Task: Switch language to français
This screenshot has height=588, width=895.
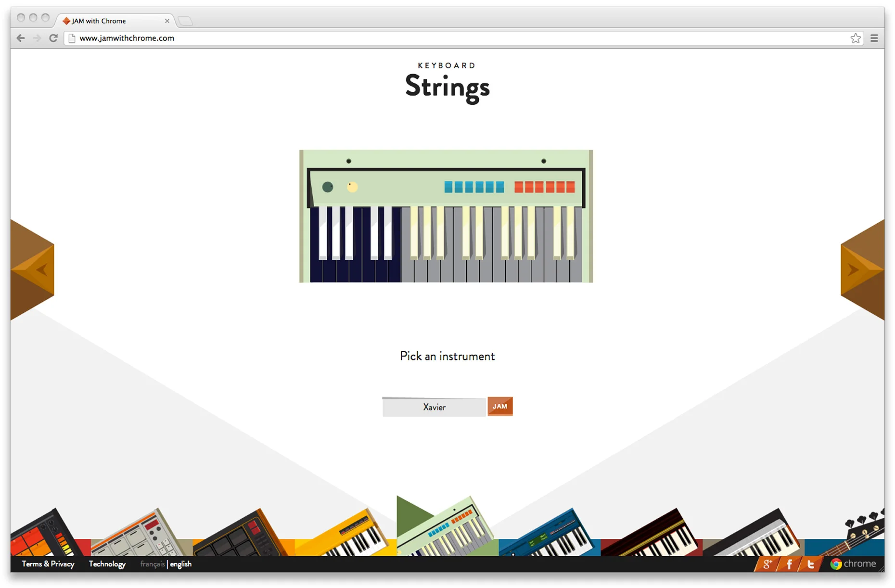Action: tap(153, 564)
